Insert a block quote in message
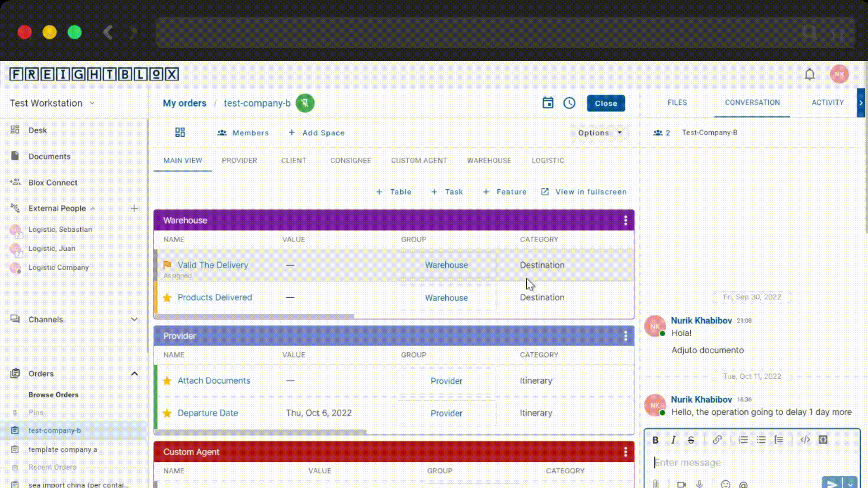868x488 pixels. (778, 440)
